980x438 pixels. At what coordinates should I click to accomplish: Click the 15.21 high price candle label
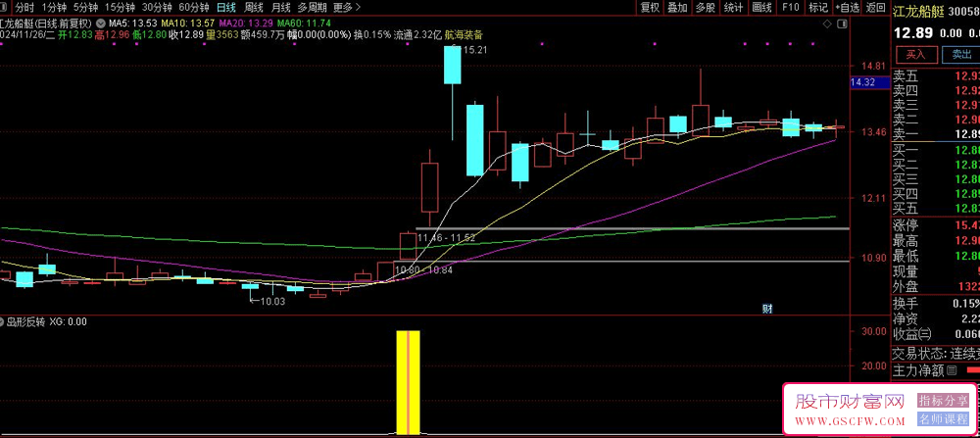(474, 50)
